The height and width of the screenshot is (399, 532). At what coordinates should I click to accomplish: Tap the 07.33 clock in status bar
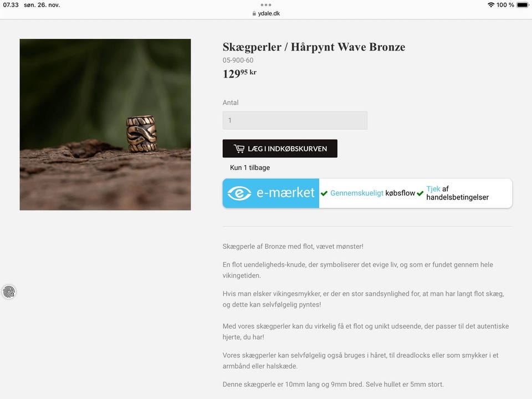(x=11, y=5)
